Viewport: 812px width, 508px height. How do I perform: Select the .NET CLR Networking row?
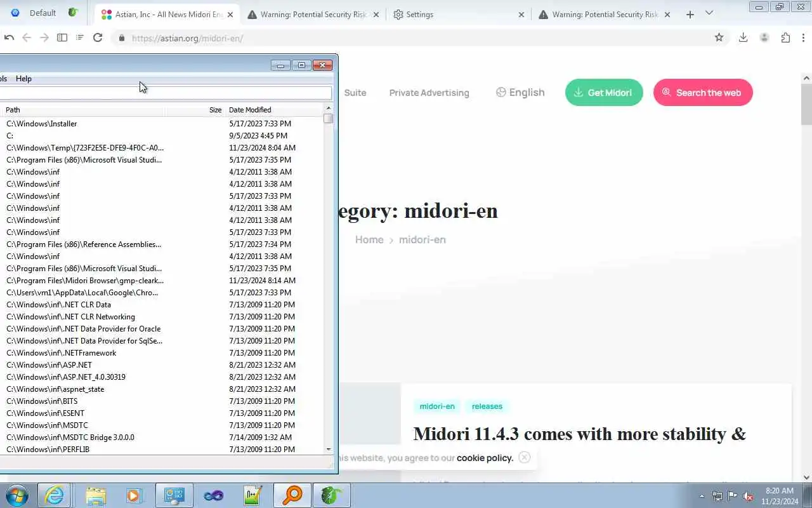click(162, 317)
